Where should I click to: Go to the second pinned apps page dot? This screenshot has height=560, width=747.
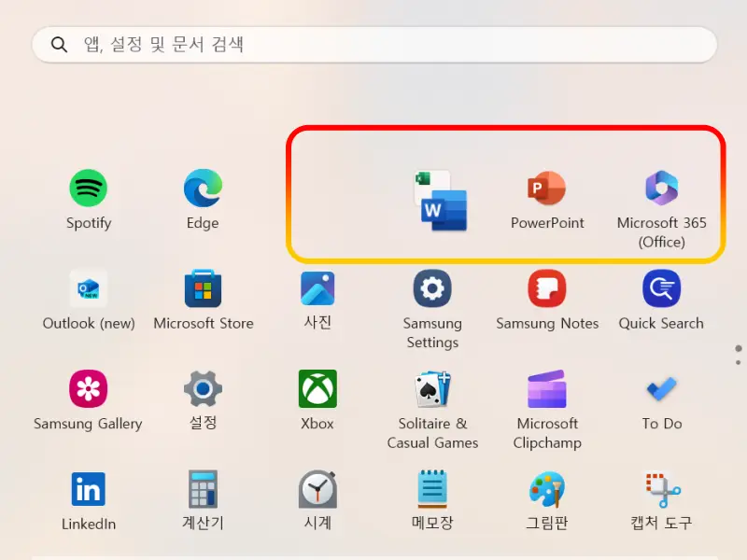click(x=739, y=363)
